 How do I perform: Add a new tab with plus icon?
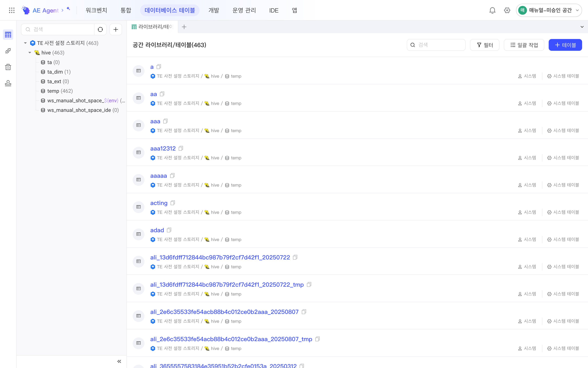(x=184, y=27)
